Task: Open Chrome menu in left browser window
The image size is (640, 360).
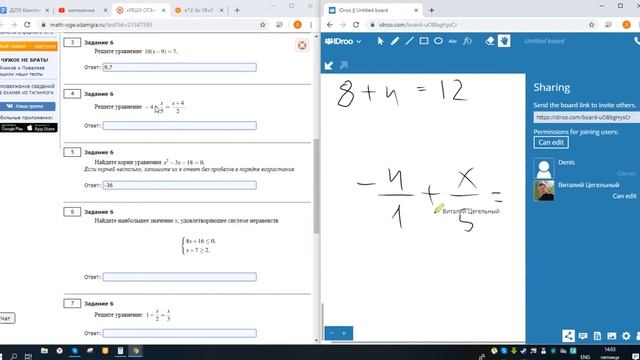Action: pyautogui.click(x=311, y=25)
